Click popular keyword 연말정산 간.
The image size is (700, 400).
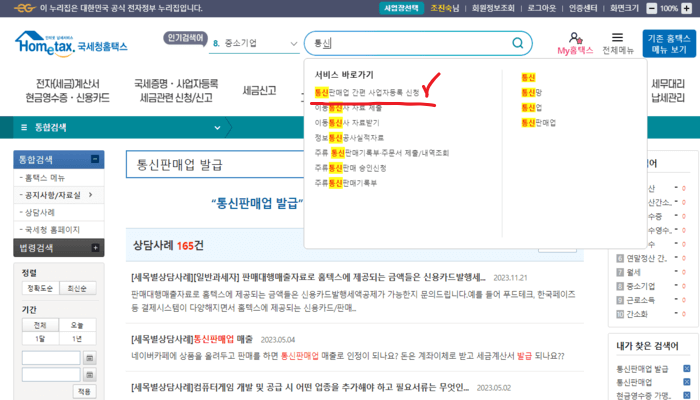[646, 258]
